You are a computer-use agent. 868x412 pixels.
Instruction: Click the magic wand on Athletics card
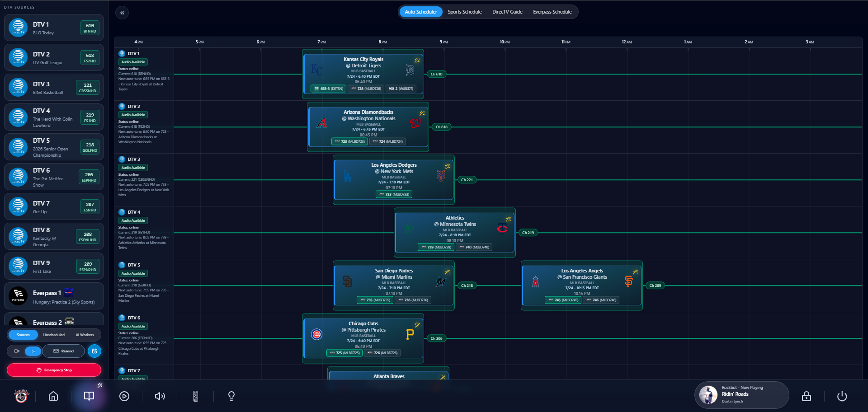509,219
